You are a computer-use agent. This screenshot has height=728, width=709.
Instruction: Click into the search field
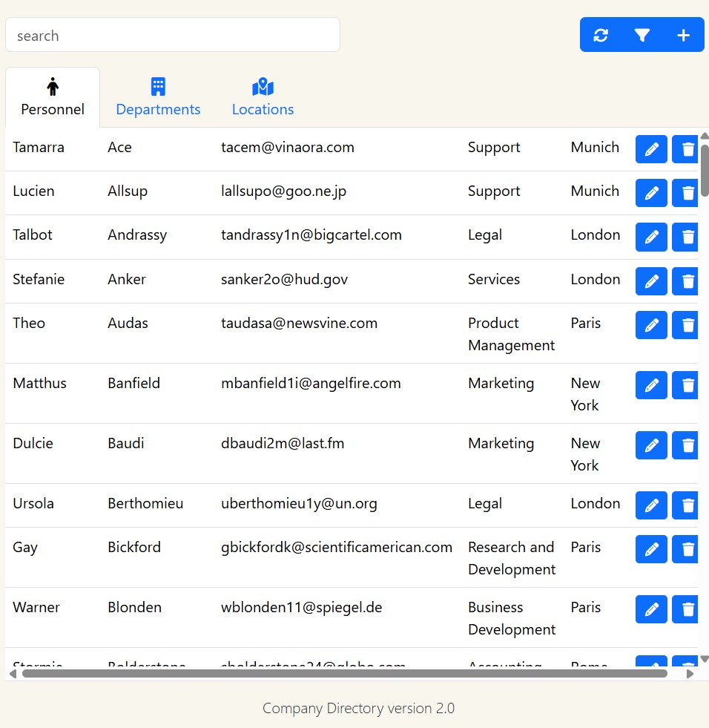(172, 36)
